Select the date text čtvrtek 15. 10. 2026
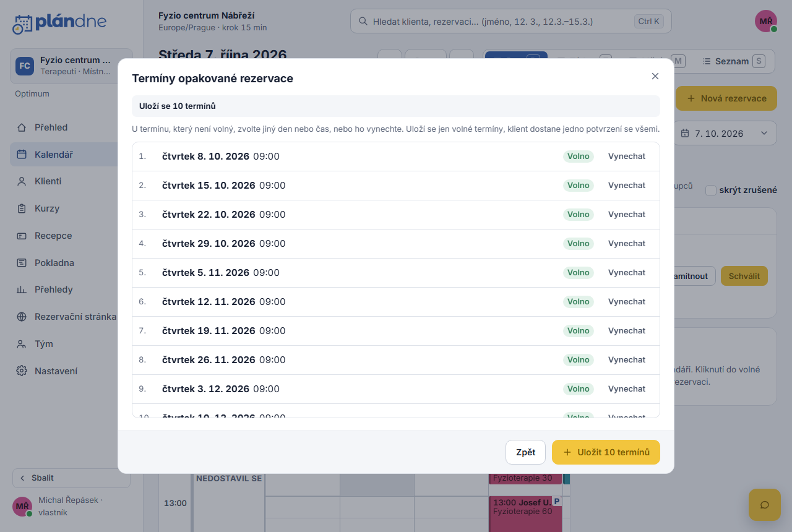 click(x=209, y=186)
